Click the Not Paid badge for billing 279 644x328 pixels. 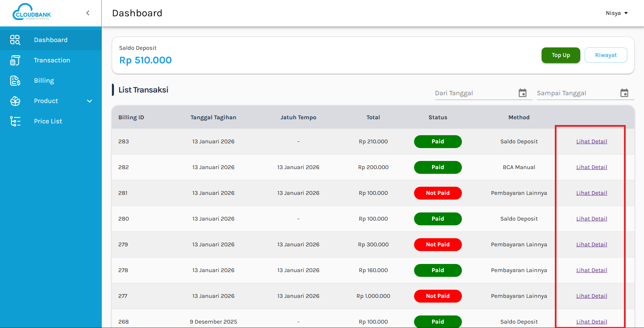coord(437,245)
